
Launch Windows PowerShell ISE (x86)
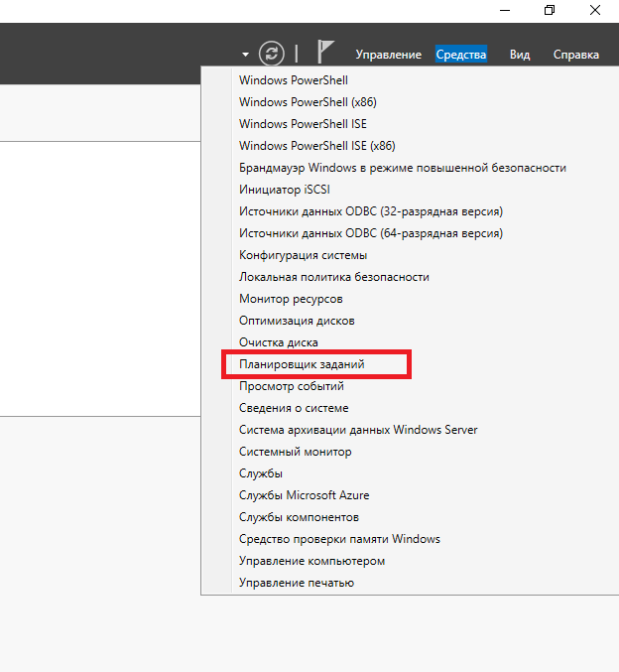(316, 146)
